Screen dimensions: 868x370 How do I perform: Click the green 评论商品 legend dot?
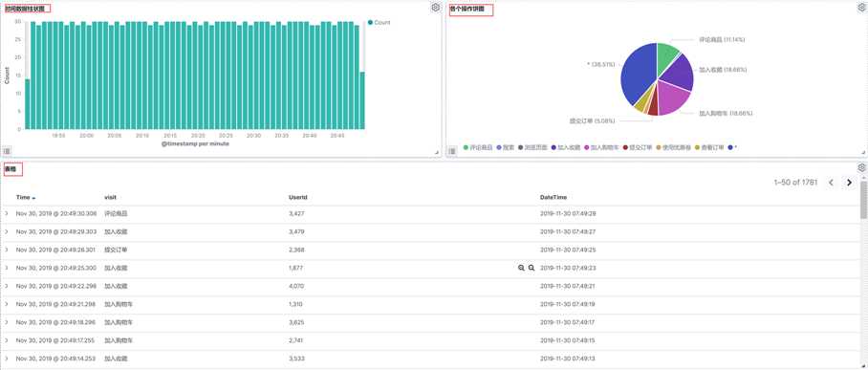466,148
